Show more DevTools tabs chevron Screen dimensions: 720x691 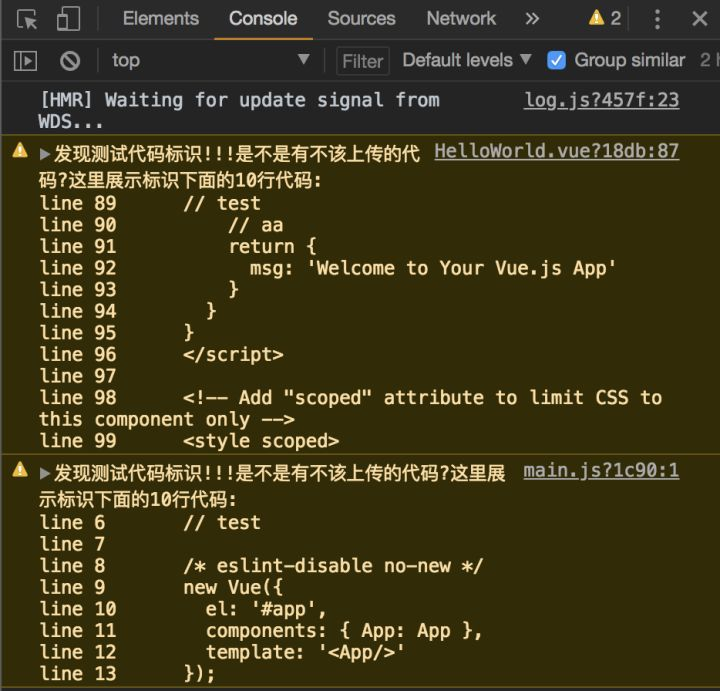532,19
